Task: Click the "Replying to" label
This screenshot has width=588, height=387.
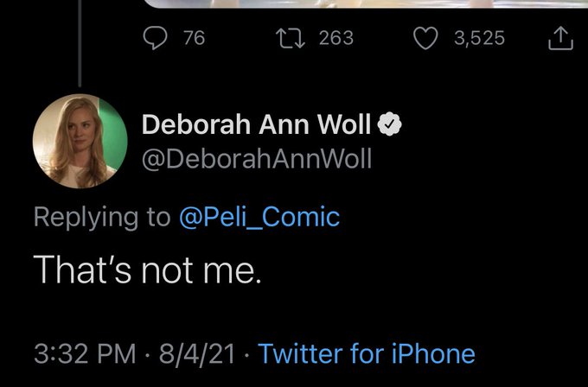Action: pyautogui.click(x=102, y=216)
